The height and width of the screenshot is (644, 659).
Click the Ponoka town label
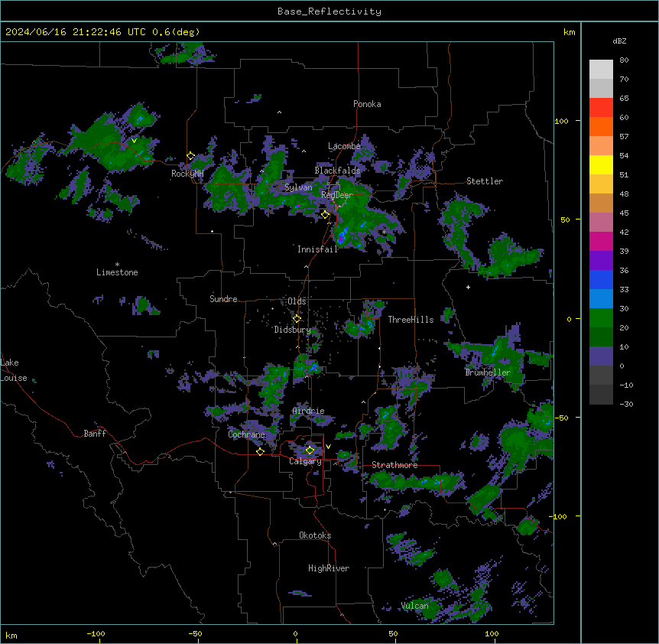[367, 104]
